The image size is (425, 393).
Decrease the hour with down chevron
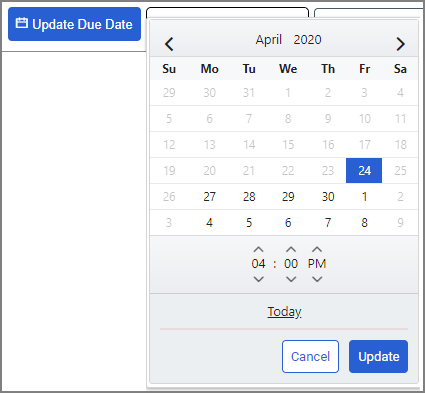click(258, 279)
